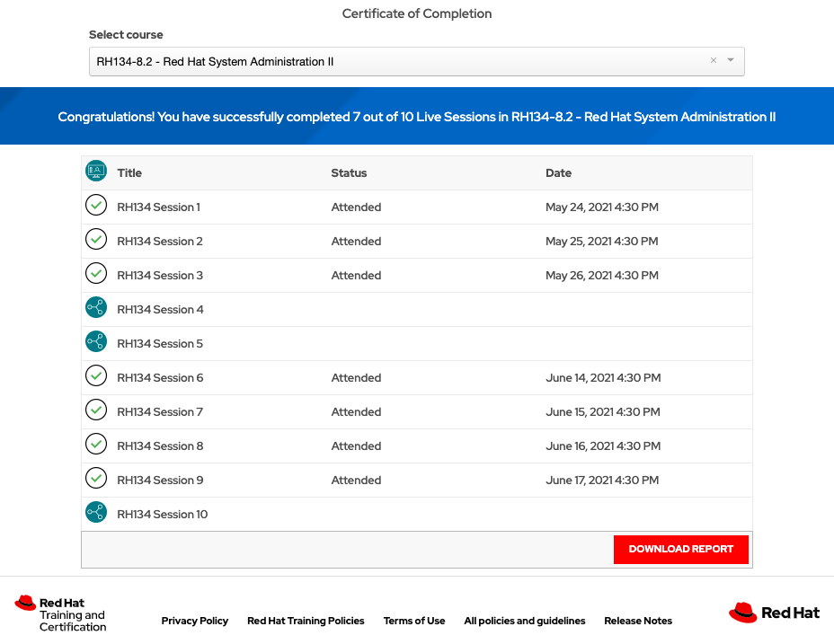Open the Select course dropdown arrow
Image resolution: width=834 pixels, height=644 pixels.
731,61
